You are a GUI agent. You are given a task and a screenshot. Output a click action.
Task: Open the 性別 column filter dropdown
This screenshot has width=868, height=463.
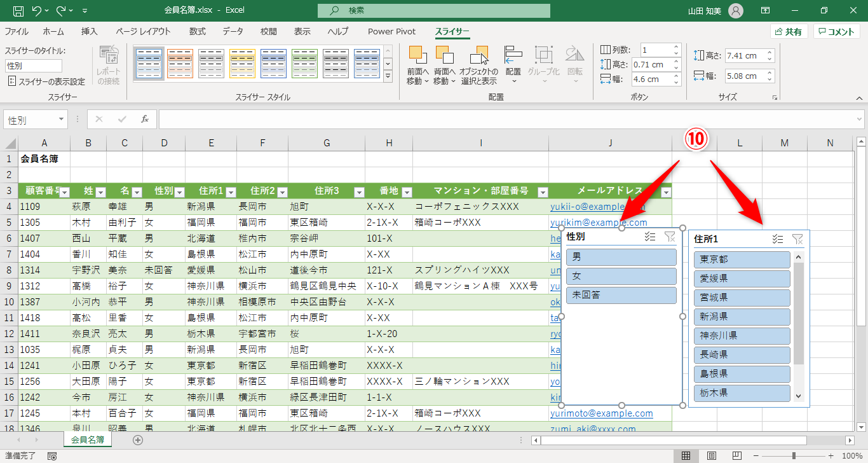(179, 192)
